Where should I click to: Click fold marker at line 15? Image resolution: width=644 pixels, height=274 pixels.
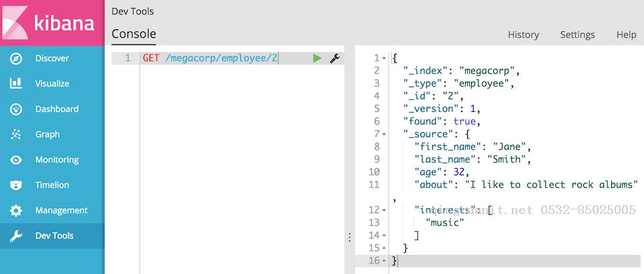point(384,248)
